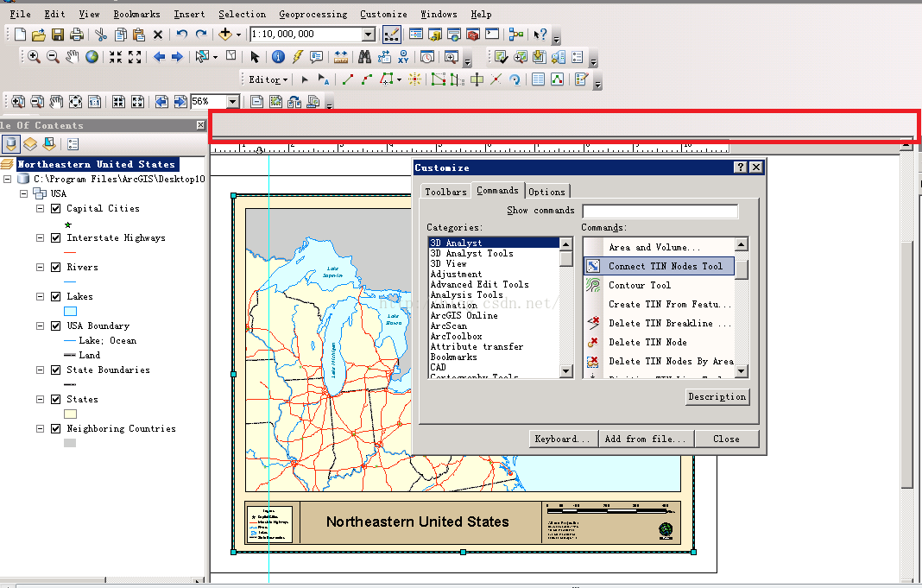Screen dimensions: 922x588
Task: Click the Save map document icon
Action: point(58,35)
